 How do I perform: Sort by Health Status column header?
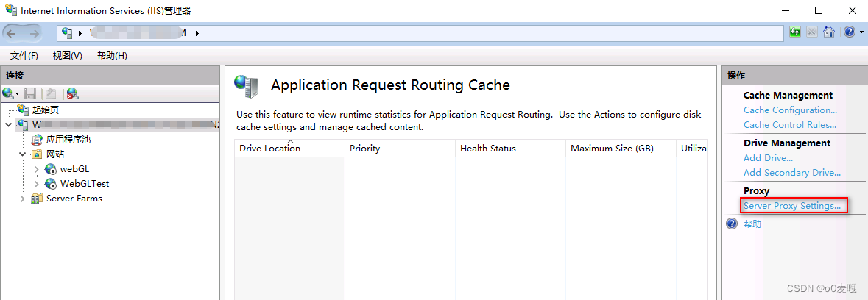510,148
